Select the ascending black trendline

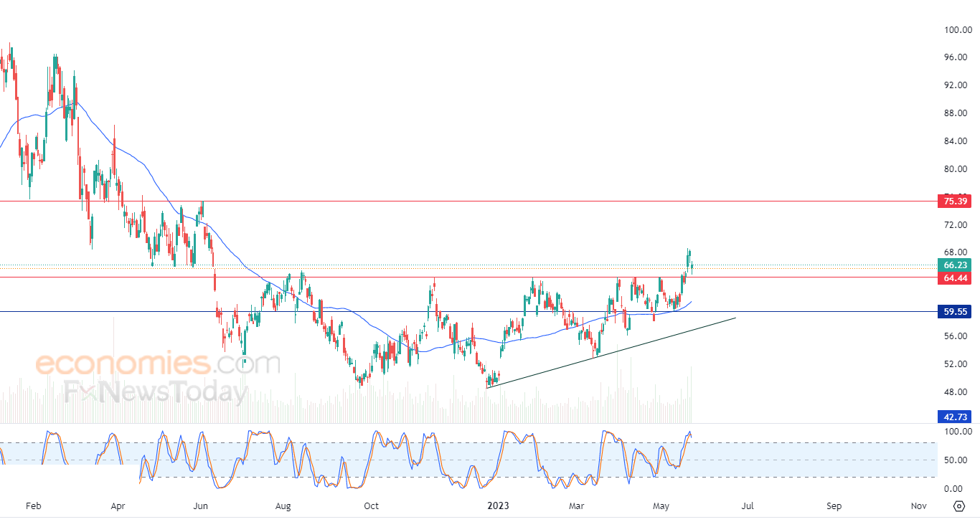611,352
